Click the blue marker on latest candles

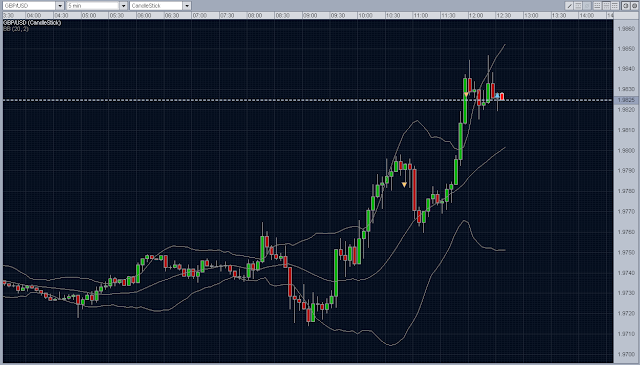point(497,95)
